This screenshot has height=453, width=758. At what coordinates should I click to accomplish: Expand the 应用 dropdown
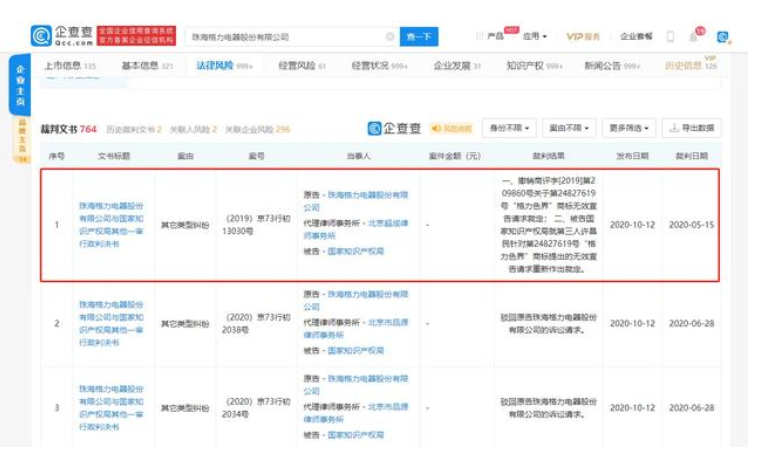[x=535, y=36]
